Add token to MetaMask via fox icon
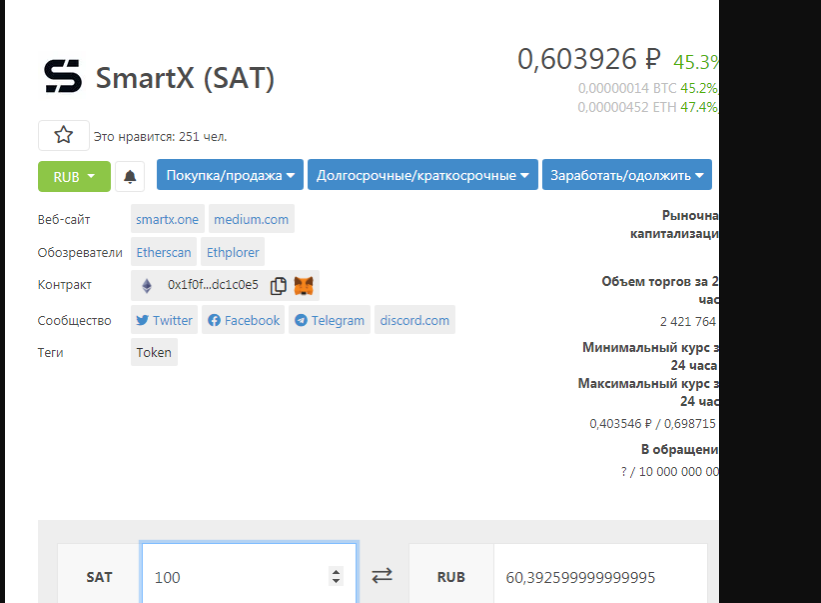The width and height of the screenshot is (821, 603). click(304, 285)
